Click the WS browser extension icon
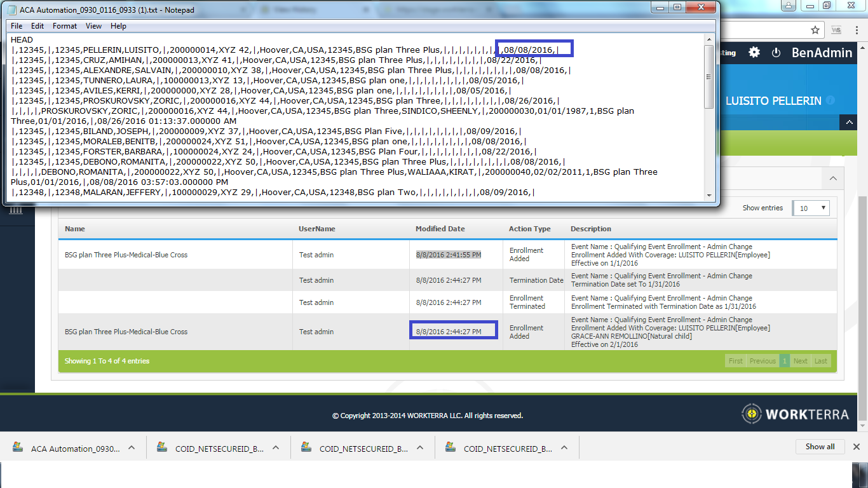868x488 pixels. tap(836, 30)
